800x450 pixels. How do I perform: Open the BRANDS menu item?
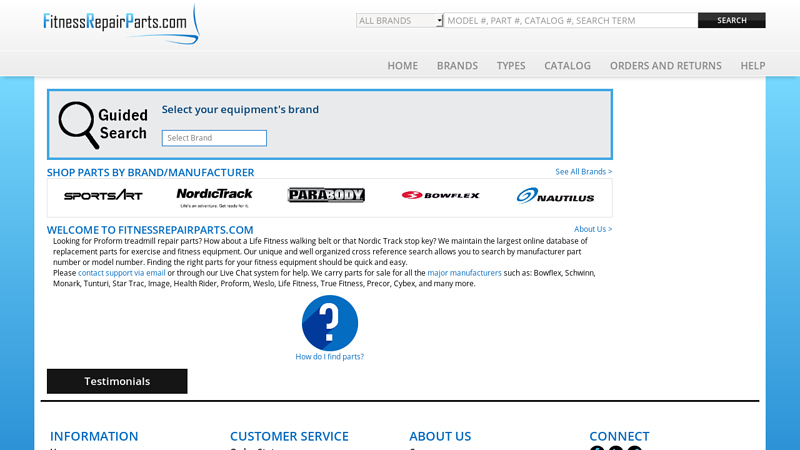[457, 66]
